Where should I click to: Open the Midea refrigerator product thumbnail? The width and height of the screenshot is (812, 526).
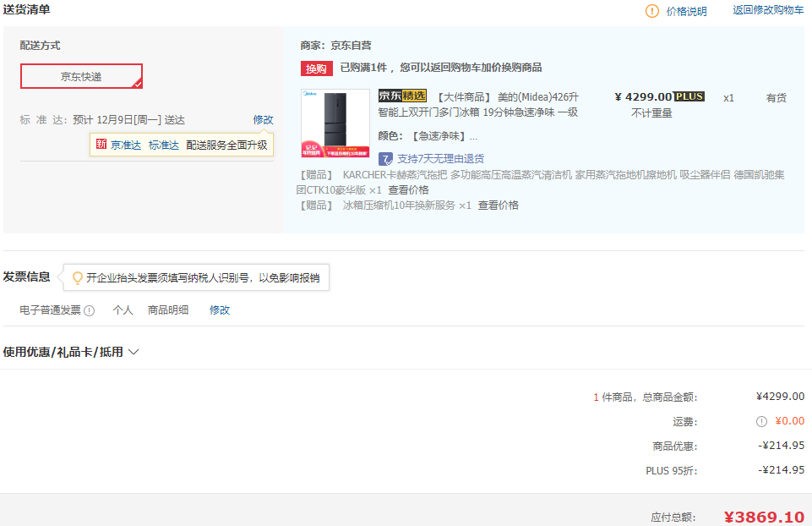click(335, 123)
